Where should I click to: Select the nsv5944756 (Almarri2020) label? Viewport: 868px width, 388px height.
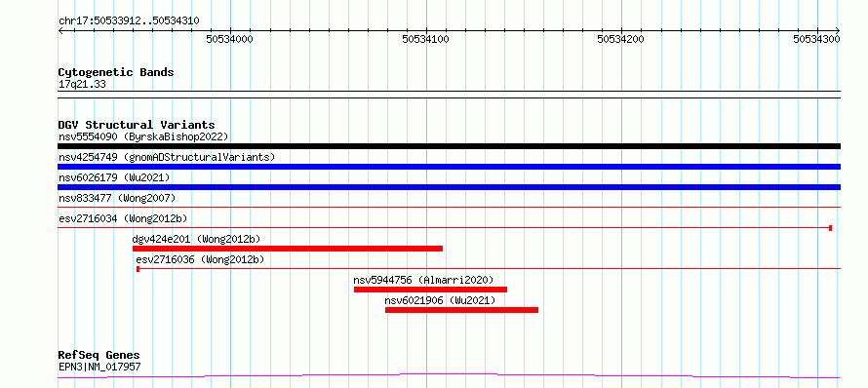[423, 280]
